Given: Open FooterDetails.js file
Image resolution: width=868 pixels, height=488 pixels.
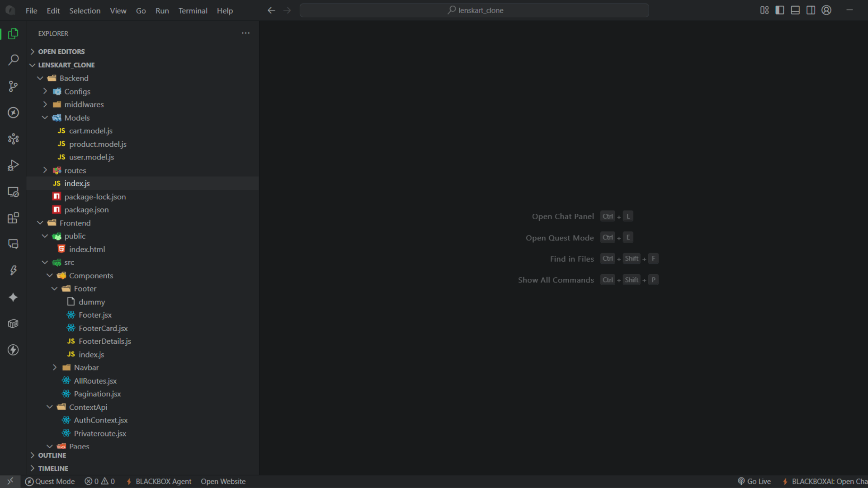Looking at the screenshot, I should pos(105,341).
